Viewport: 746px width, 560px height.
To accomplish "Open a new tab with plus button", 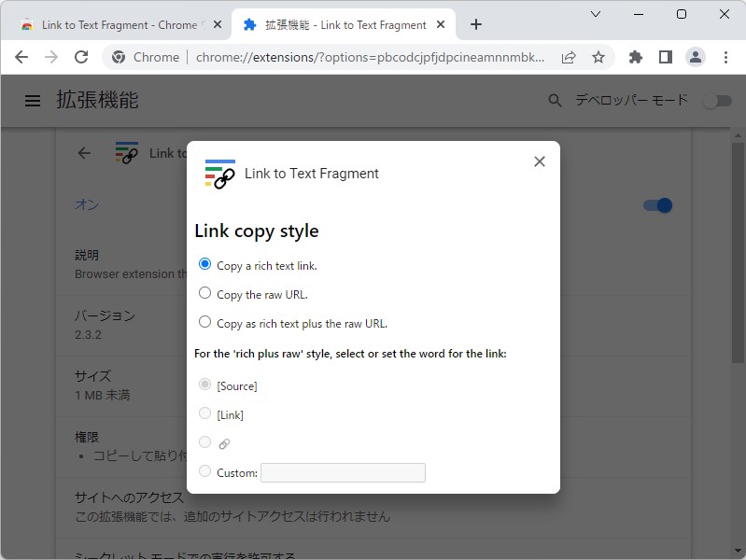I will pos(476,24).
